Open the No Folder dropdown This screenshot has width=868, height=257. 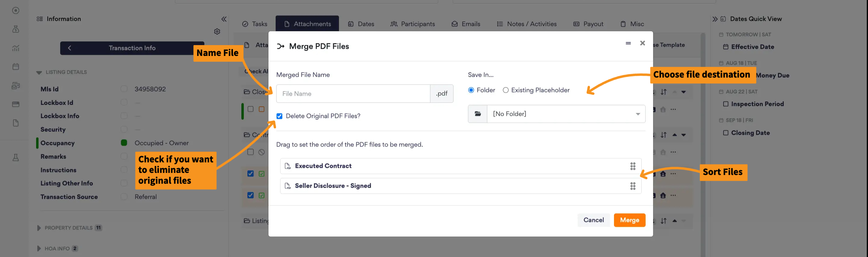[566, 114]
